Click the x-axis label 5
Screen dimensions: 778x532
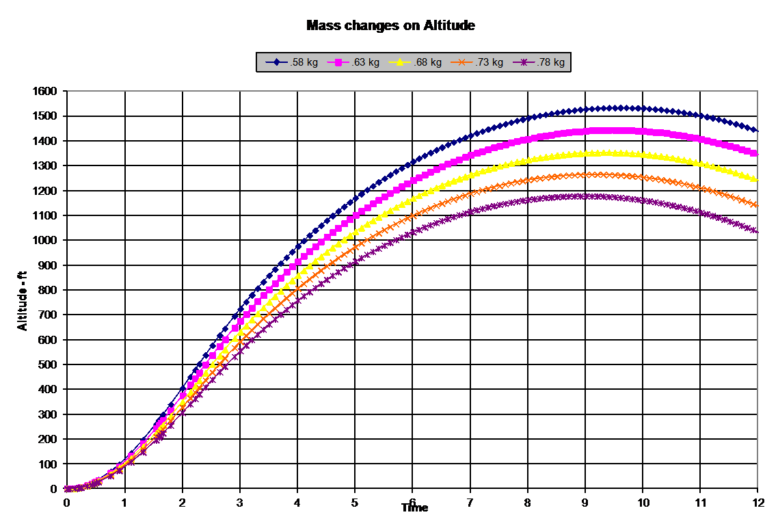click(355, 503)
